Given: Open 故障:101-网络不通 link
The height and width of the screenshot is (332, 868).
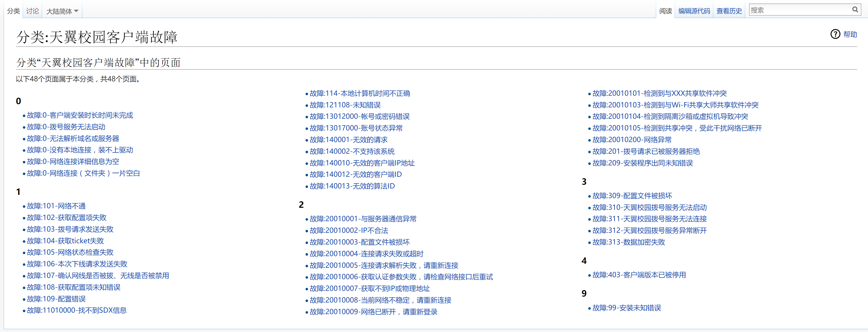Looking at the screenshot, I should 56,206.
